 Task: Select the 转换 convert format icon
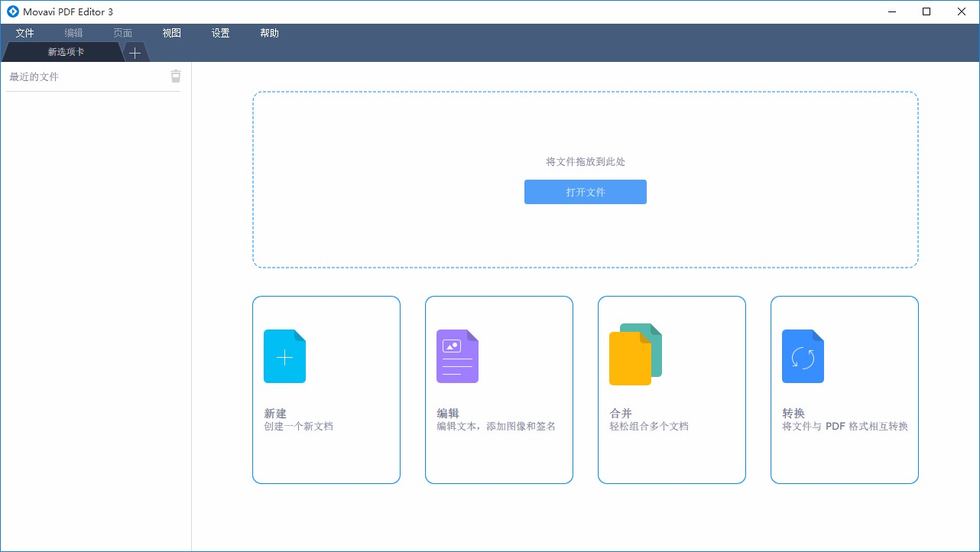(803, 356)
